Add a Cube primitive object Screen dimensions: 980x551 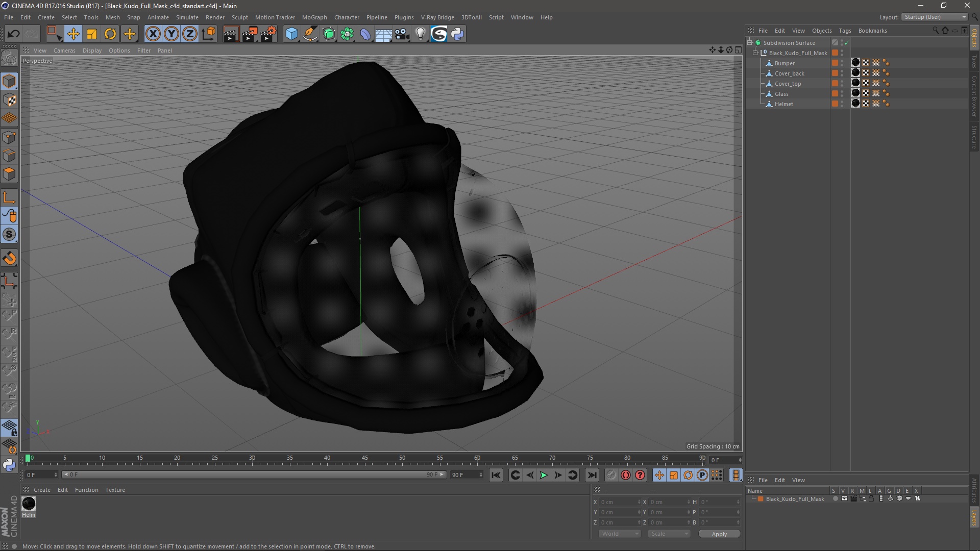point(291,34)
